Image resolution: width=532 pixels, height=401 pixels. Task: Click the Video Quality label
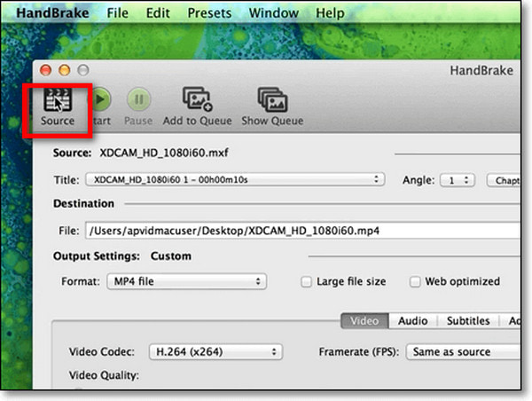[x=104, y=375]
